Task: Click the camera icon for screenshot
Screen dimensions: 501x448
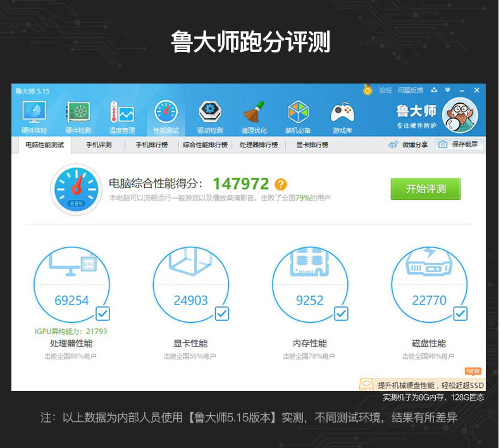Action: 443,145
